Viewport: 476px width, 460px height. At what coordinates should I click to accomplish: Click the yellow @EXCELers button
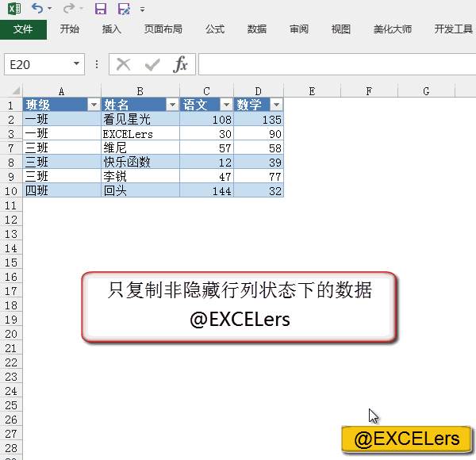pyautogui.click(x=406, y=439)
